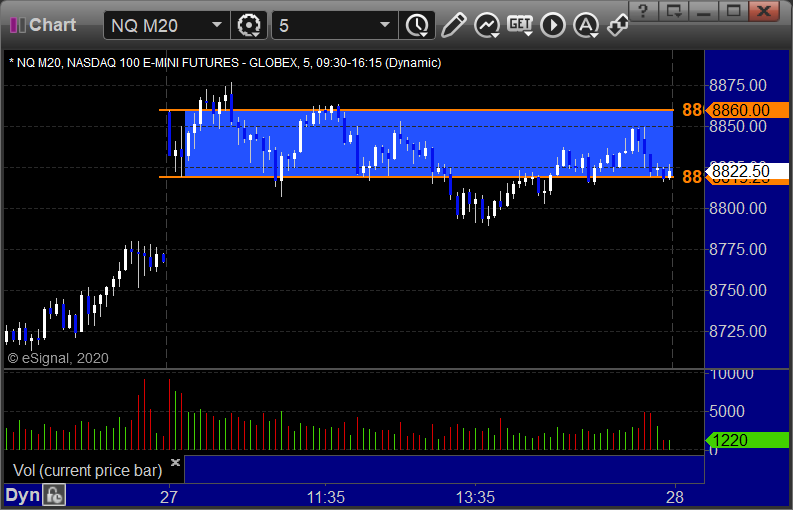Click the 8875.00 price axis label

pos(738,86)
